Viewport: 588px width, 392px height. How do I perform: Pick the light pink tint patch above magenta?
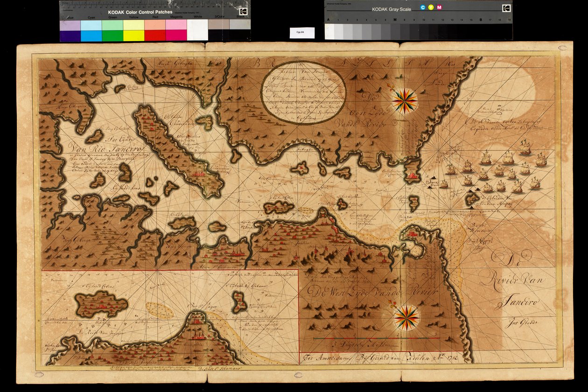pyautogui.click(x=176, y=25)
